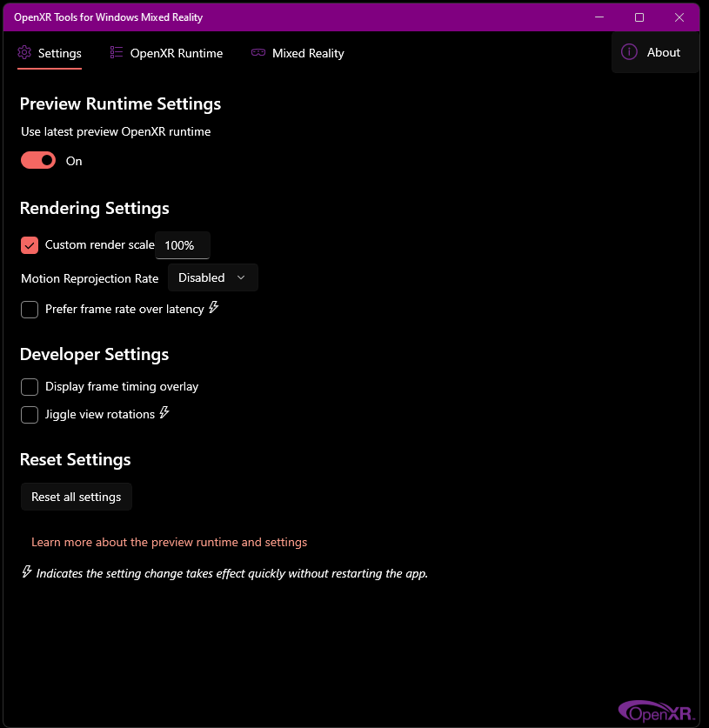The width and height of the screenshot is (709, 728).
Task: Expand the Motion Reprojection Rate dropdown
Action: tap(212, 277)
